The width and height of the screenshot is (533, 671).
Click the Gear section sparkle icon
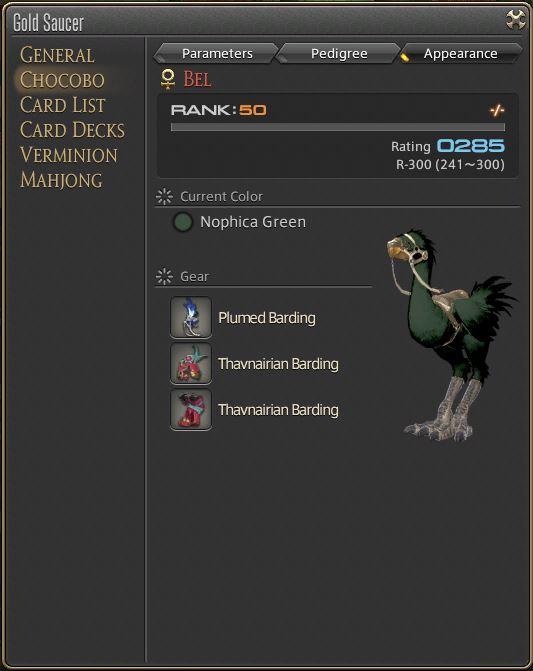[x=164, y=276]
